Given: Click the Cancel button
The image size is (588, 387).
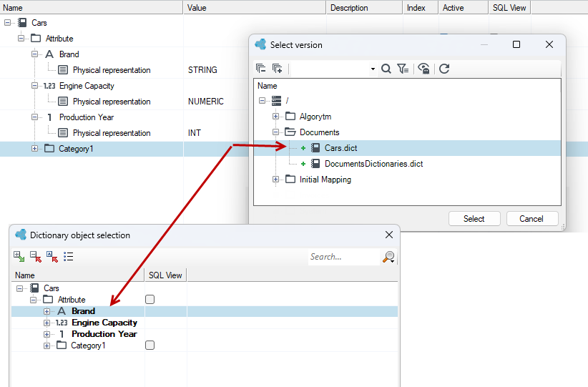Looking at the screenshot, I should point(531,219).
